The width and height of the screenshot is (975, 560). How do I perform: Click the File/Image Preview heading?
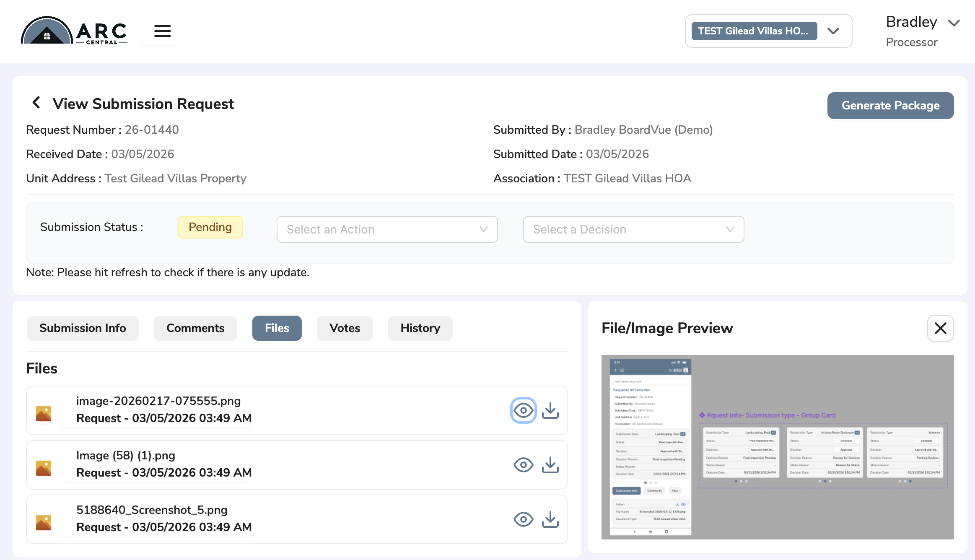tap(667, 328)
